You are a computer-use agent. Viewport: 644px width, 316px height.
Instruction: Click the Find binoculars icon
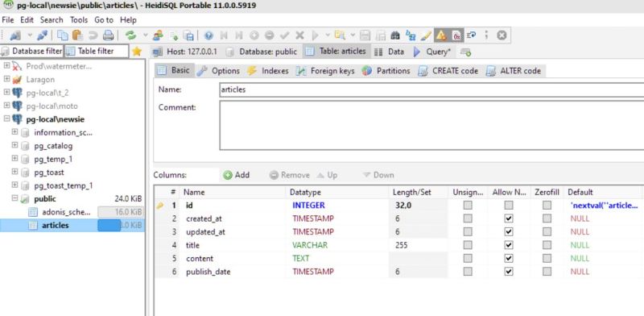click(x=395, y=35)
